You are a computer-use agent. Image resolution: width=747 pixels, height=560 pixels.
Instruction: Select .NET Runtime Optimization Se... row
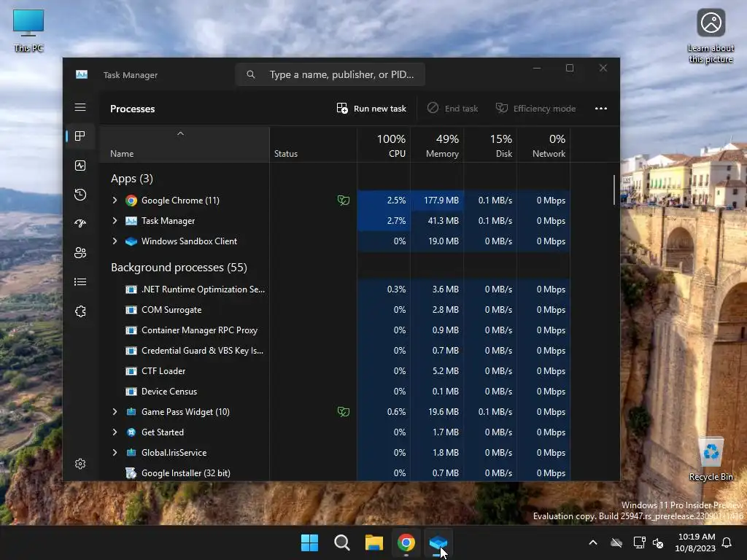click(334, 289)
